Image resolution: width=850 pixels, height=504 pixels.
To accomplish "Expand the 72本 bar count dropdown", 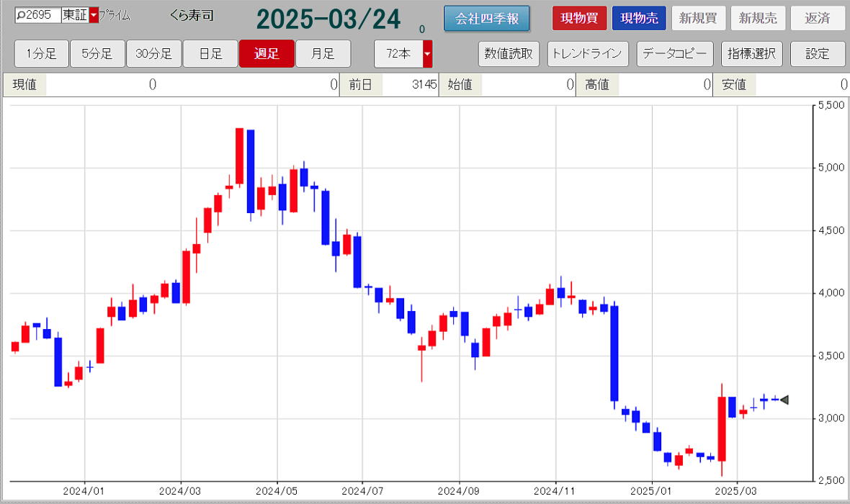I will [427, 54].
